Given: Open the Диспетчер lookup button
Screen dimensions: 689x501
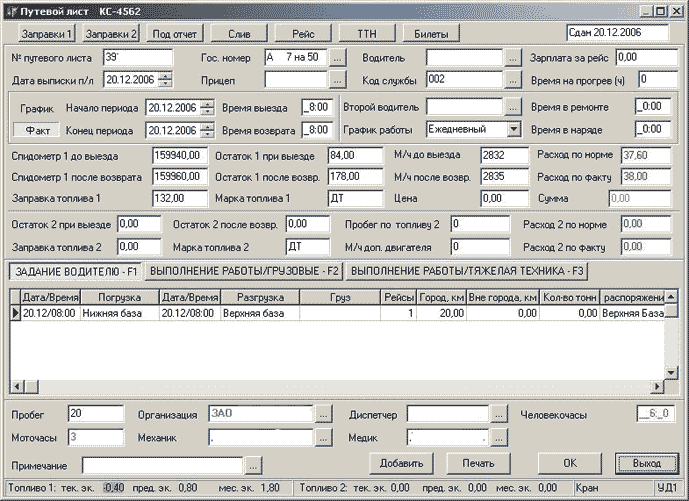Looking at the screenshot, I should (498, 414).
